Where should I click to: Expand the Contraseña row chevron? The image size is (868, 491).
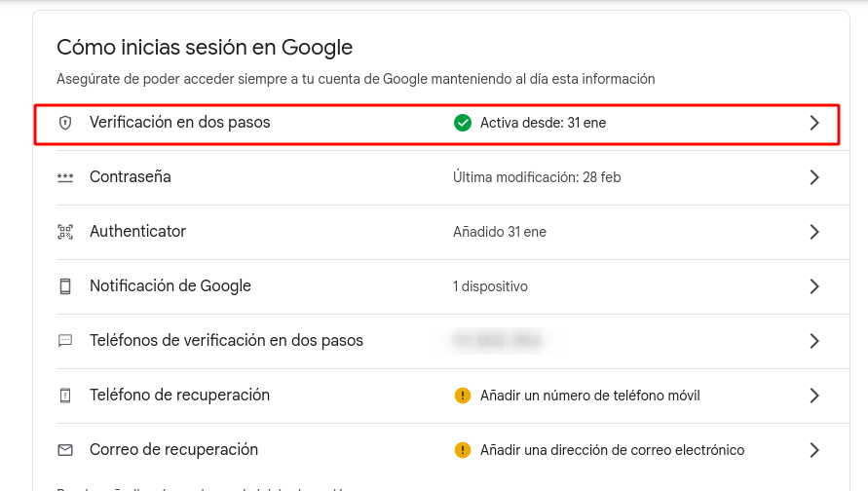[x=814, y=177]
